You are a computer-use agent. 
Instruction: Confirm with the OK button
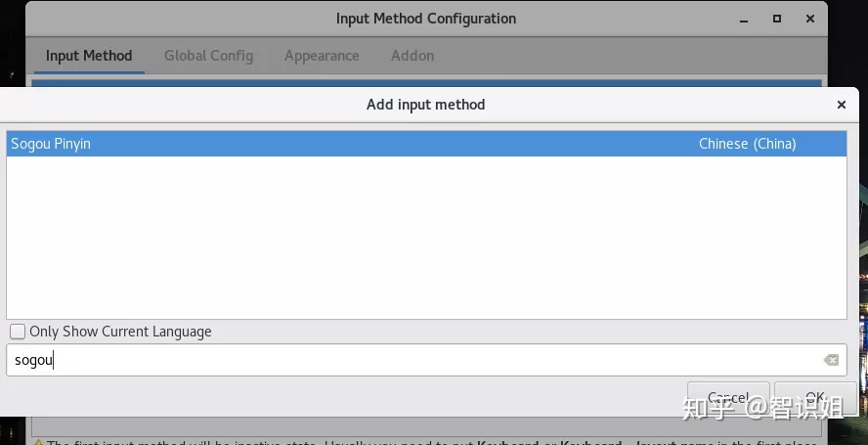pyautogui.click(x=815, y=397)
